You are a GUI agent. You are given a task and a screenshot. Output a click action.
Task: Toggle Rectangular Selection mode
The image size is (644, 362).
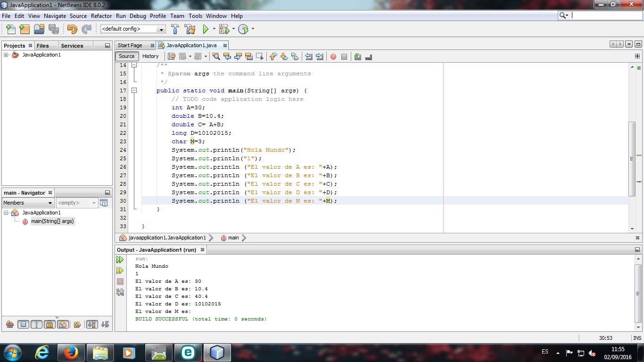[x=259, y=56]
